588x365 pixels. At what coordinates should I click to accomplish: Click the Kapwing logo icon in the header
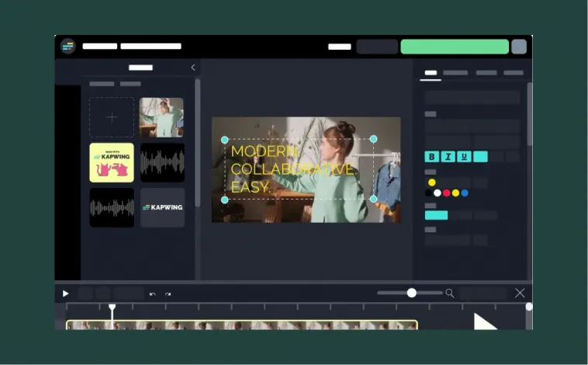pos(68,47)
